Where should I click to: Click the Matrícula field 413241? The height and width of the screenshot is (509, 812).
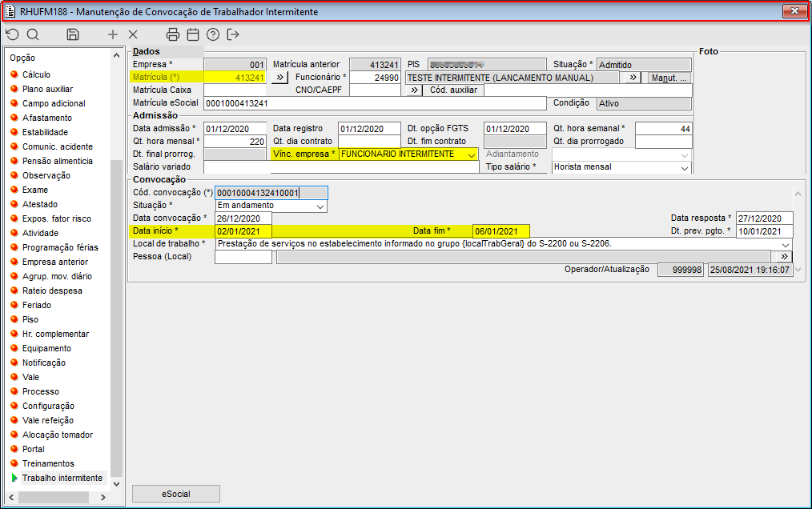235,78
